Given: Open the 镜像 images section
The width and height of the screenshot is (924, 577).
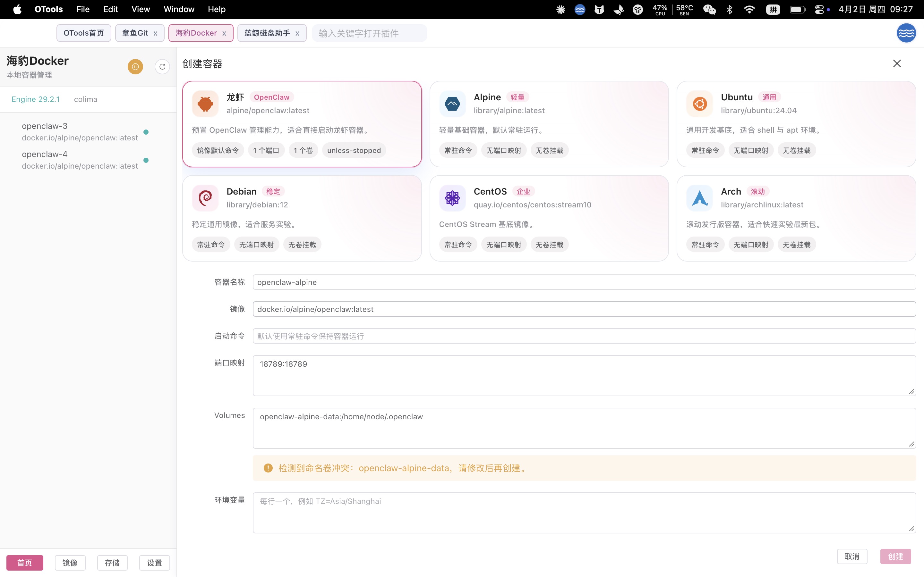Looking at the screenshot, I should tap(70, 563).
